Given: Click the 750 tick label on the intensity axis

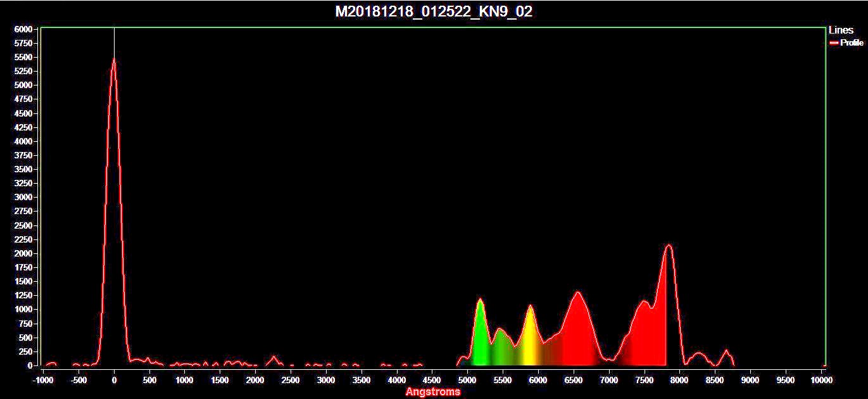Looking at the screenshot, I should (25, 323).
